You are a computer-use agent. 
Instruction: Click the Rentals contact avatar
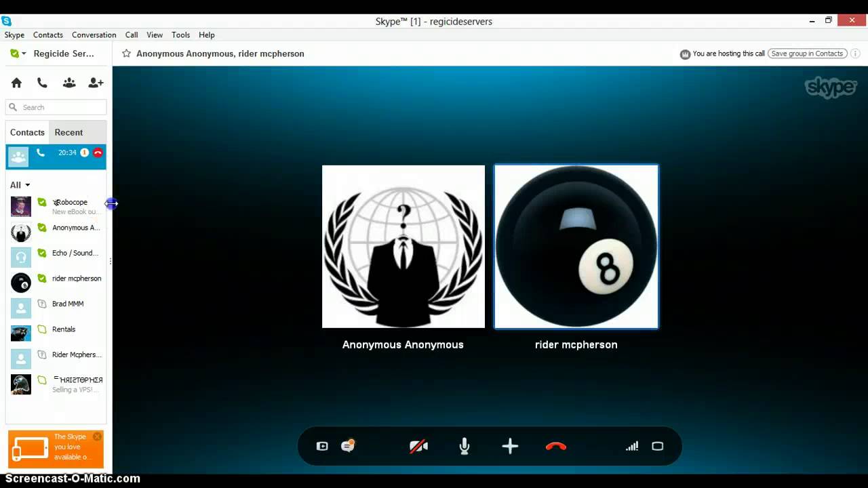coord(21,333)
